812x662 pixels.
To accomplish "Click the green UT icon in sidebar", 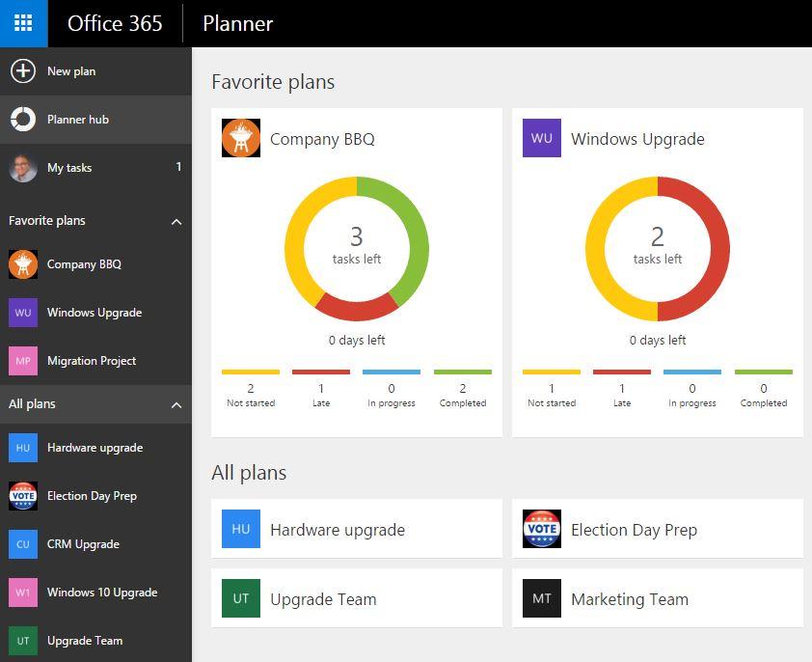I will tap(23, 641).
